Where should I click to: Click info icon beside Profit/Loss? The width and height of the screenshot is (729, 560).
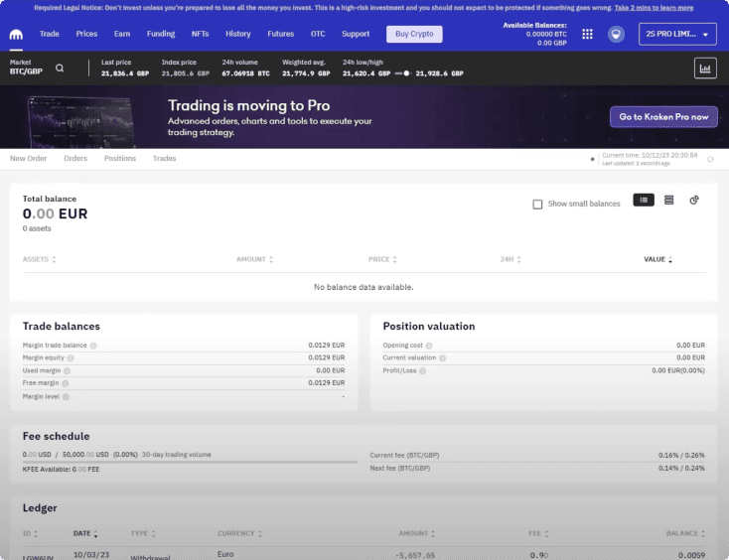pos(423,371)
